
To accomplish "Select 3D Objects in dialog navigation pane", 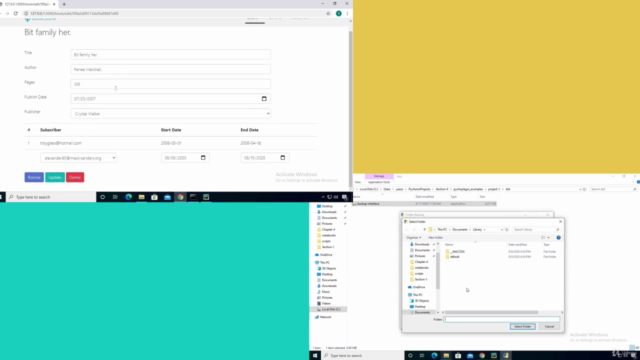I will click(420, 301).
